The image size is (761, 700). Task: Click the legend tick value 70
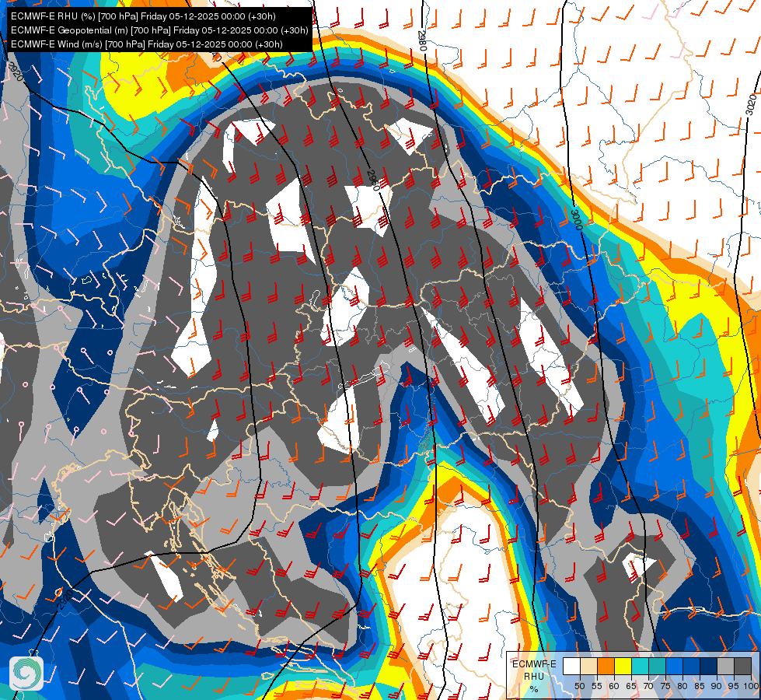coord(648,686)
